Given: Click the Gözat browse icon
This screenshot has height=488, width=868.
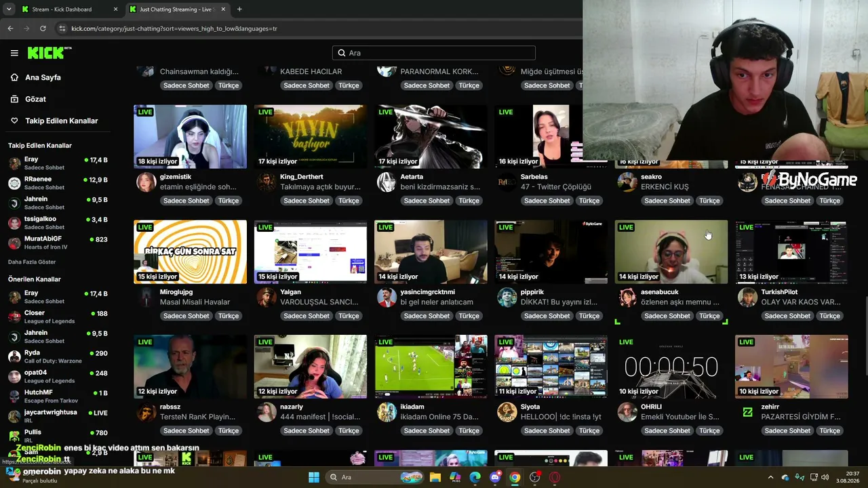Looking at the screenshot, I should pyautogui.click(x=14, y=99).
